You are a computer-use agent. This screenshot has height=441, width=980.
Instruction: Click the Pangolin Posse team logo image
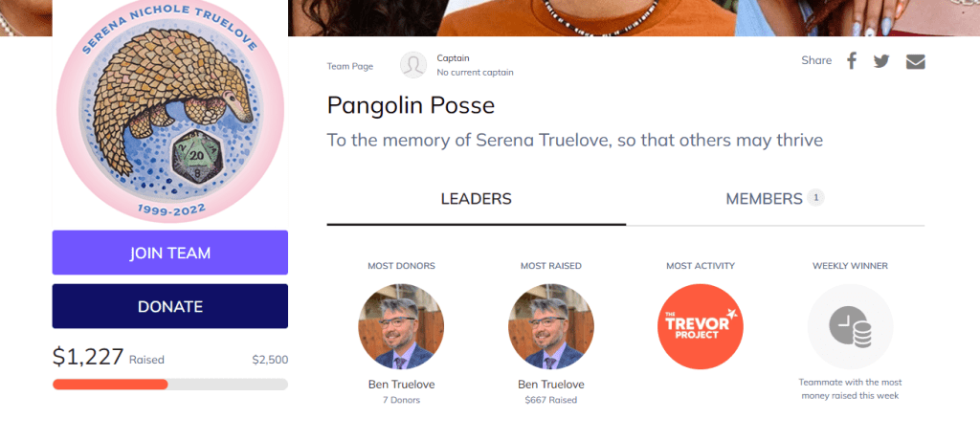tap(170, 111)
